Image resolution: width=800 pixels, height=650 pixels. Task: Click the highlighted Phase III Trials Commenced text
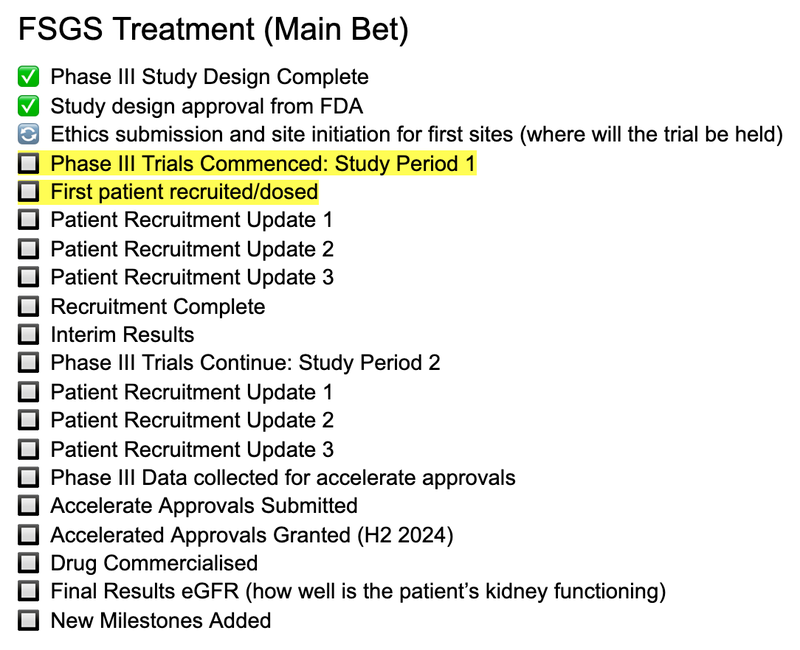tap(263, 164)
